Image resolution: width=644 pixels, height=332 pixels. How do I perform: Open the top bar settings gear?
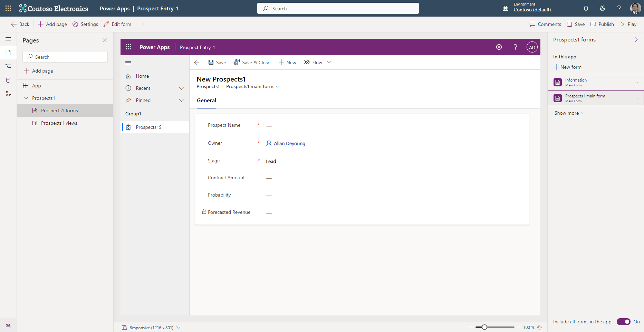603,8
